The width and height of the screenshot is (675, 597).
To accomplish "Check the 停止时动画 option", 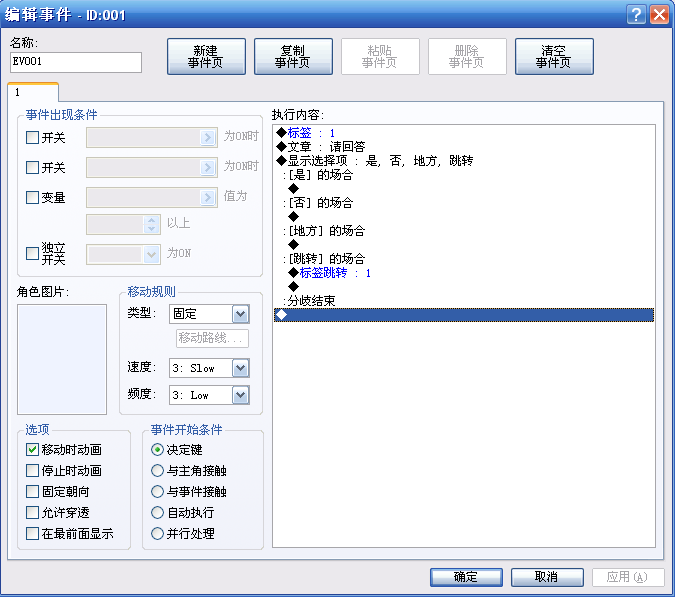I will [x=32, y=470].
